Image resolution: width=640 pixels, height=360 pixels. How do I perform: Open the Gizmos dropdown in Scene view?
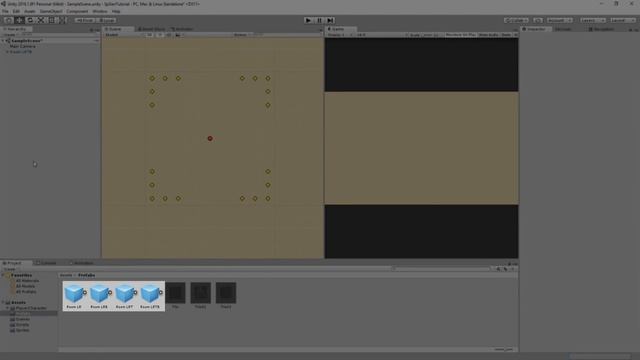242,35
